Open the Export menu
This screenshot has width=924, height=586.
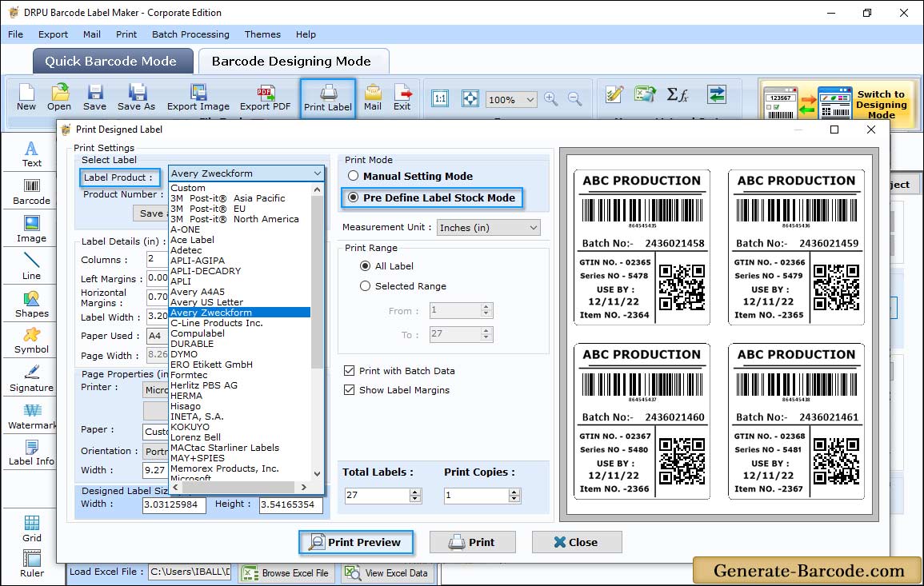(x=53, y=34)
